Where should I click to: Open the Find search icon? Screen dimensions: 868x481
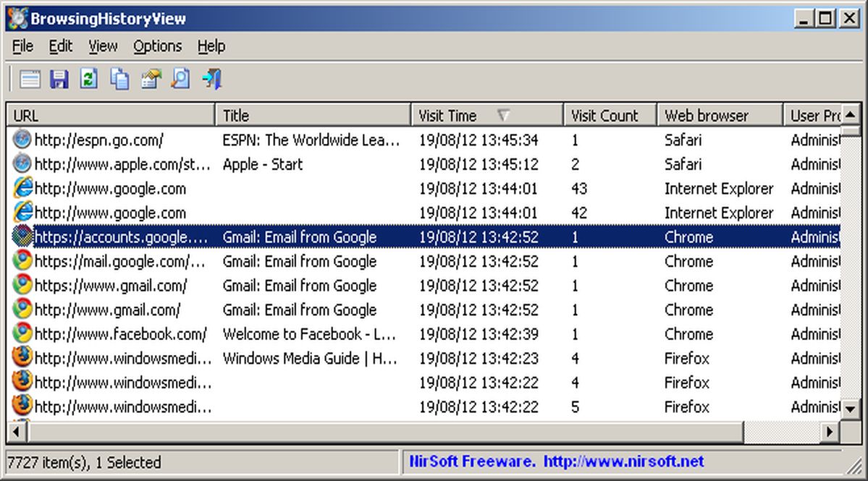click(x=180, y=79)
